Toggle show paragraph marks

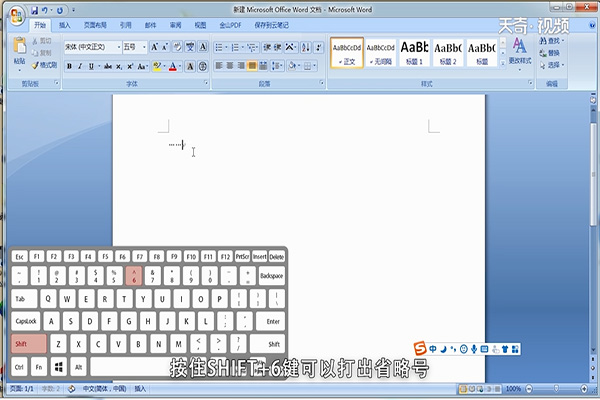click(x=318, y=47)
